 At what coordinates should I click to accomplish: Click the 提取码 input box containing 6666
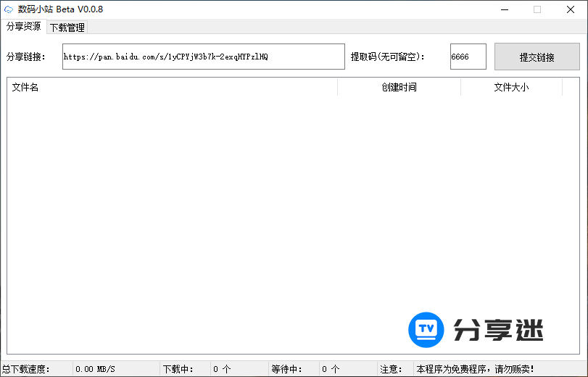pyautogui.click(x=468, y=57)
